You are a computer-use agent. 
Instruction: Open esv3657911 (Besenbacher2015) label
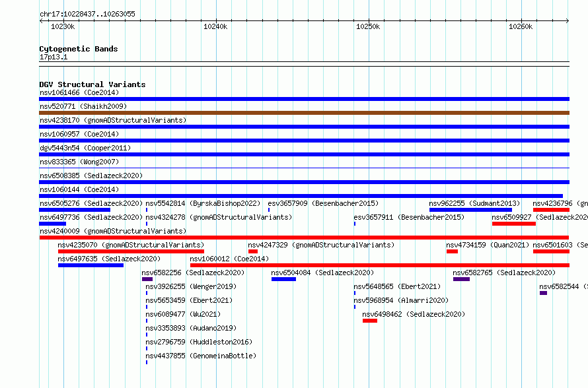409,217
